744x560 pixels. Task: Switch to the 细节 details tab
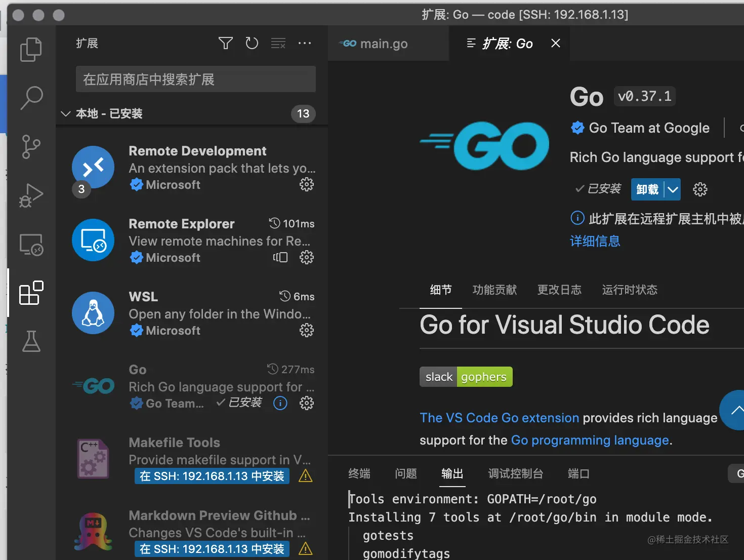441,290
